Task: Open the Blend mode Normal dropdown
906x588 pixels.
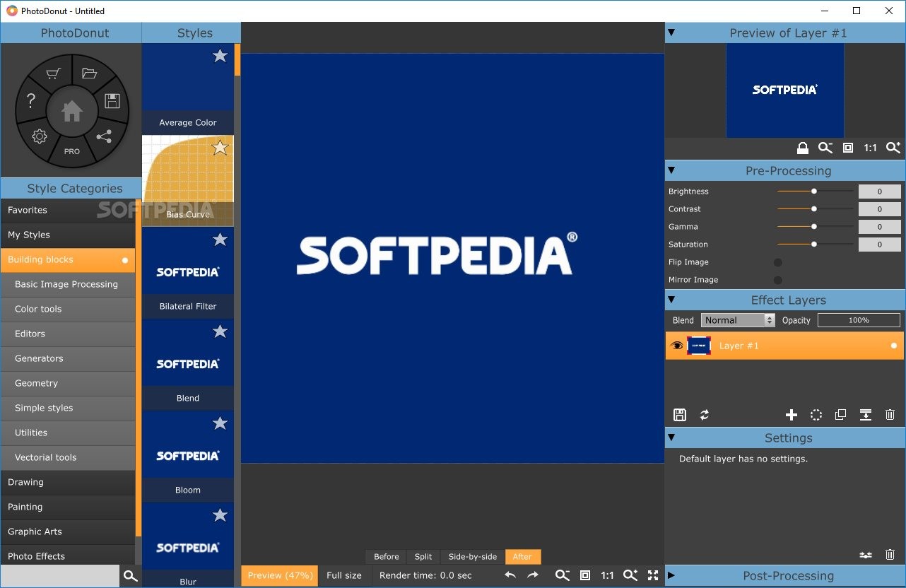Action: tap(738, 320)
